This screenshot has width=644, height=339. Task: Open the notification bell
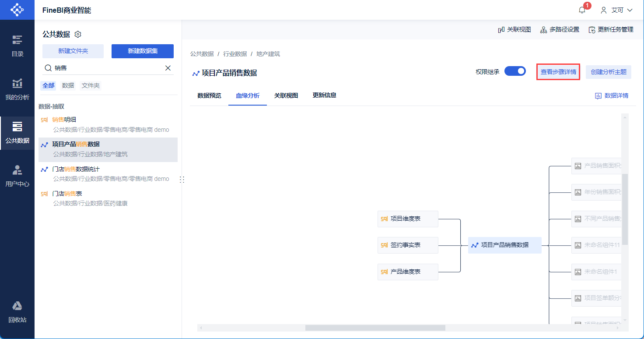coord(582,10)
